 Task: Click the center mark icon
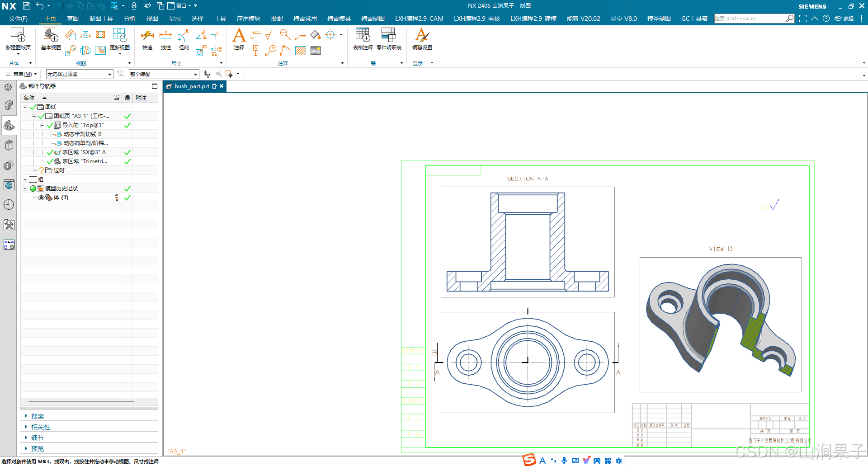tap(330, 35)
